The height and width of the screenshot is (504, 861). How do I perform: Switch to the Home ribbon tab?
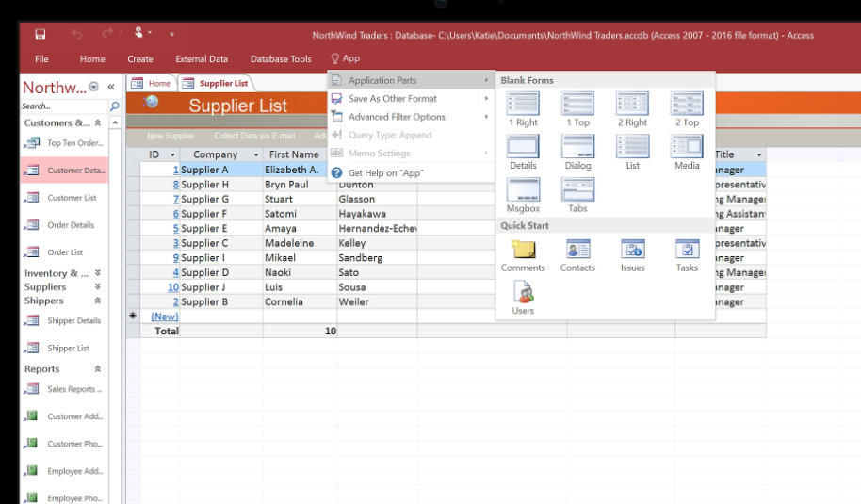(x=92, y=58)
